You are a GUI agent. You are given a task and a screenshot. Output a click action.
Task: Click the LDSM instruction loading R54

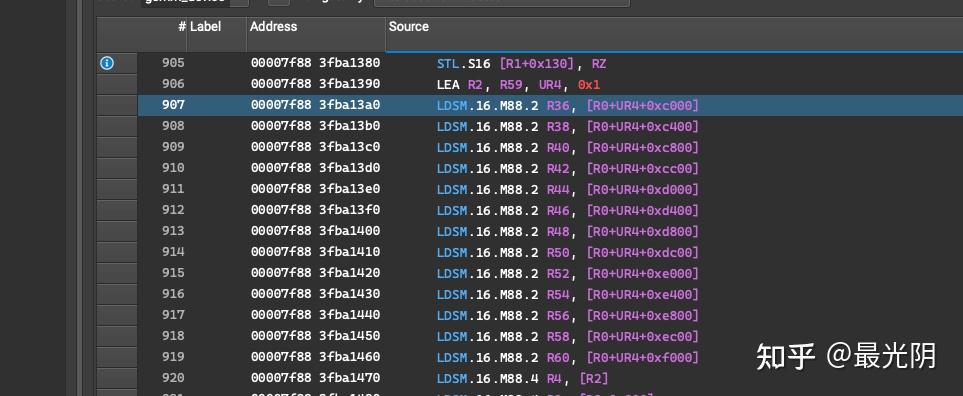pos(568,294)
